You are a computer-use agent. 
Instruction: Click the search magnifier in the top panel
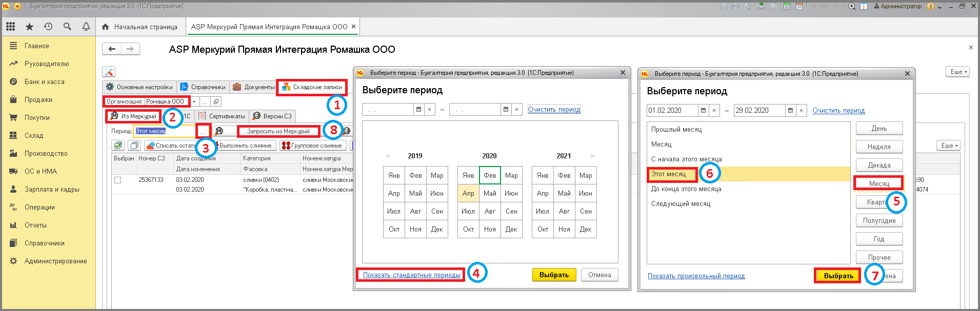(x=67, y=27)
